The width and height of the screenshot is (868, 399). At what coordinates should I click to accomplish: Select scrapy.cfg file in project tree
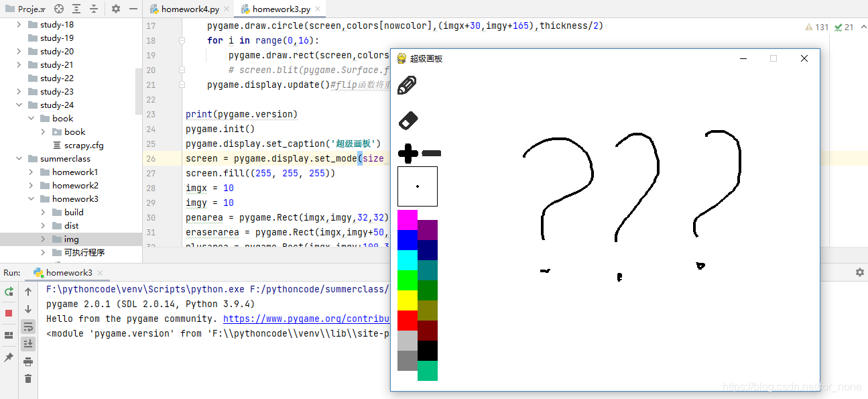(x=84, y=146)
